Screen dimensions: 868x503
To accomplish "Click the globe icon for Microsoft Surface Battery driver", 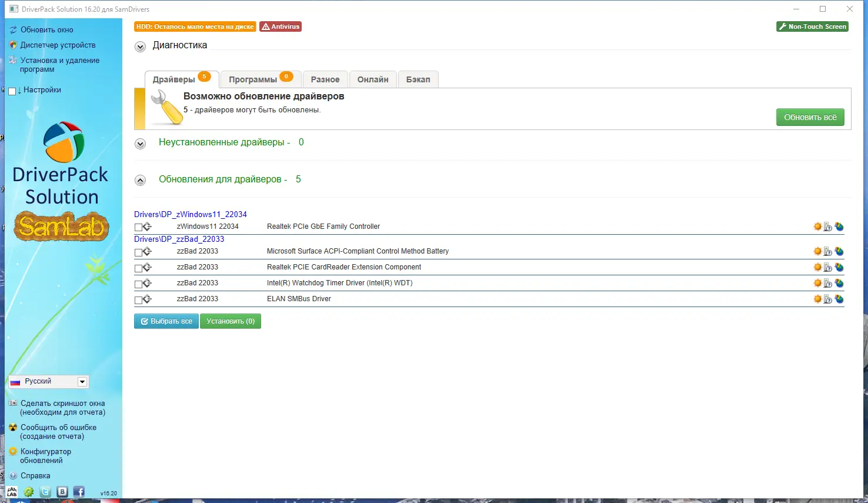I will (x=839, y=251).
